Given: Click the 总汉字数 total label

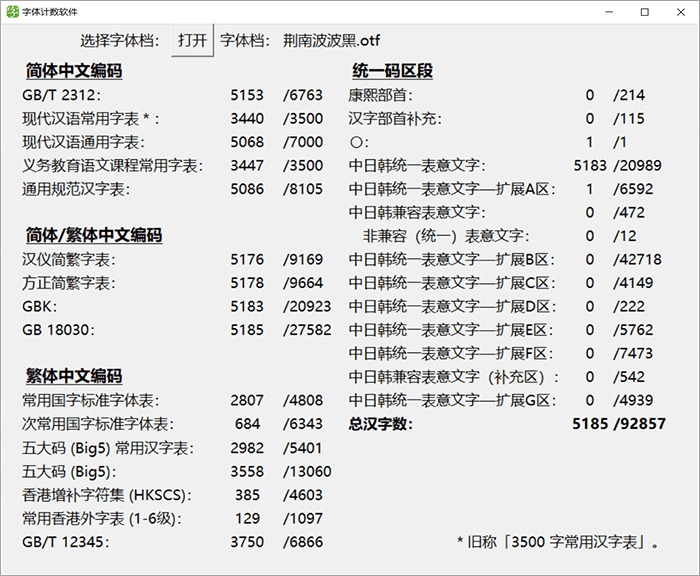Looking at the screenshot, I should (381, 424).
